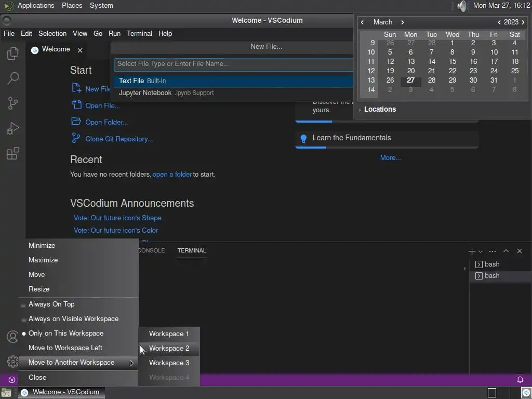
Task: Open the Manage gear icon
Action: tap(12, 362)
